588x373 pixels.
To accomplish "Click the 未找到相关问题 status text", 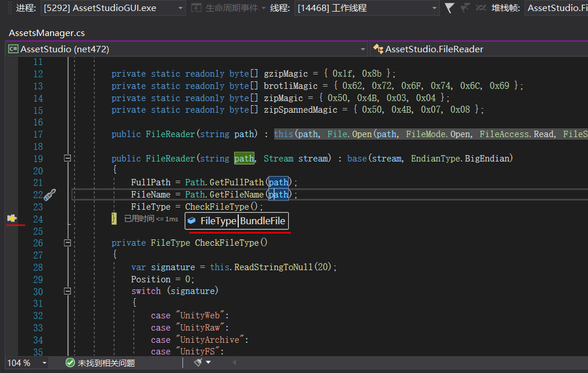I will (x=106, y=363).
